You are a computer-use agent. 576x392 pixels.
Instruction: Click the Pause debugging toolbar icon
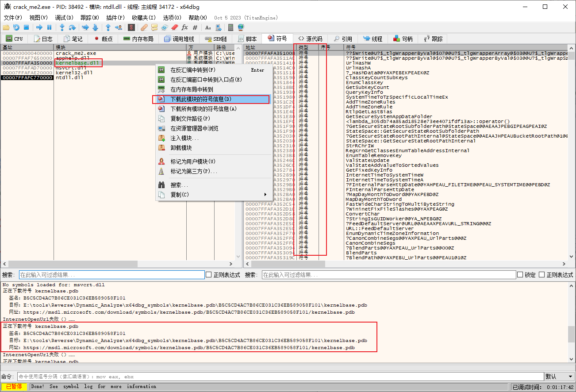49,27
